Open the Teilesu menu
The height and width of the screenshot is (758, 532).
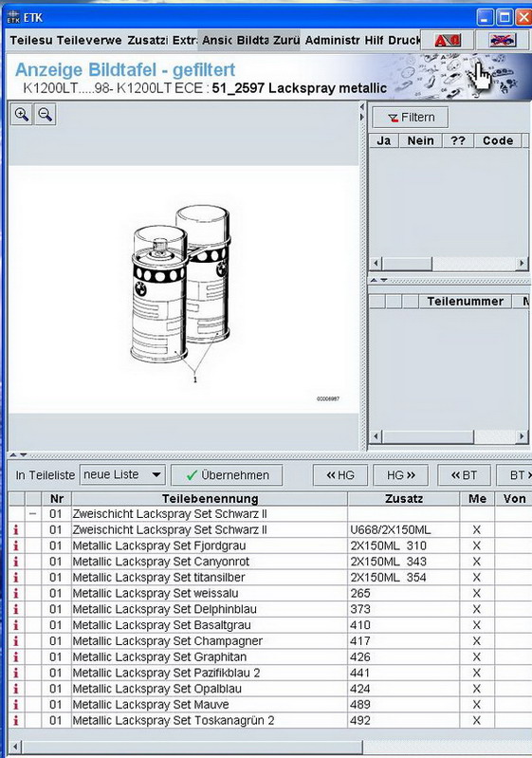click(x=31, y=41)
